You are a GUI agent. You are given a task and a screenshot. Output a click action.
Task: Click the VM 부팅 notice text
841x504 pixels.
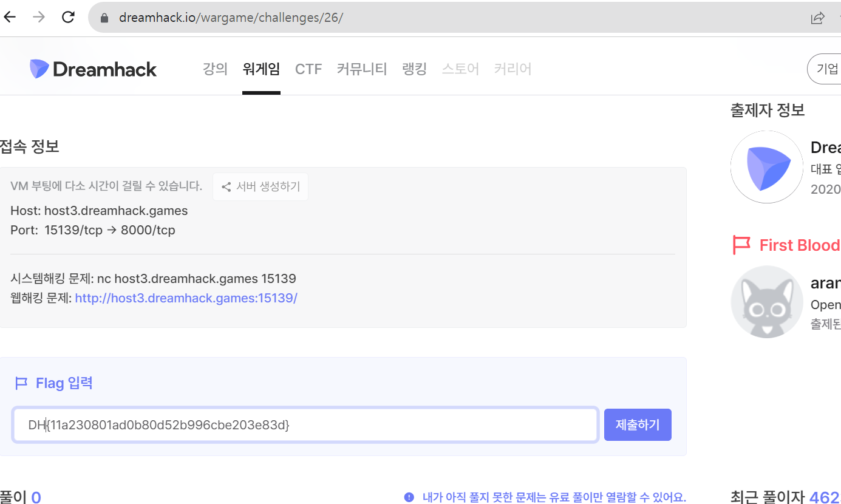106,186
